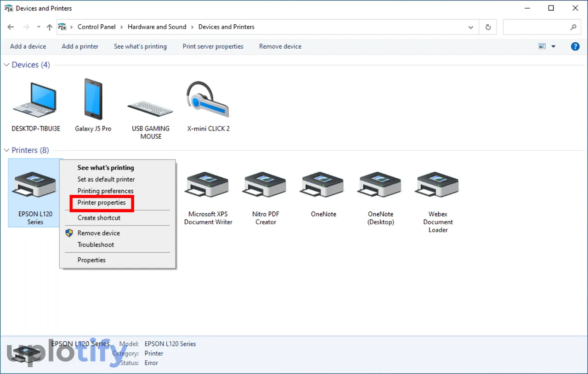Click Add a device in toolbar

click(28, 46)
